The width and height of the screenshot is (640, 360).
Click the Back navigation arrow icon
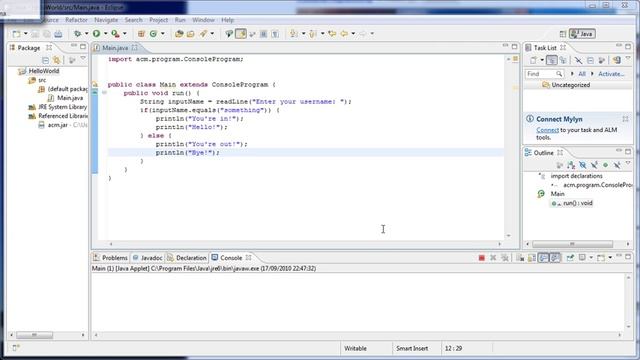tap(344, 34)
